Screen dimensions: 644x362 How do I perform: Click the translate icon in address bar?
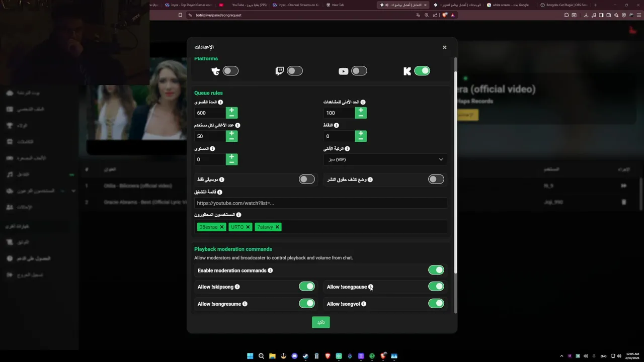click(x=418, y=15)
